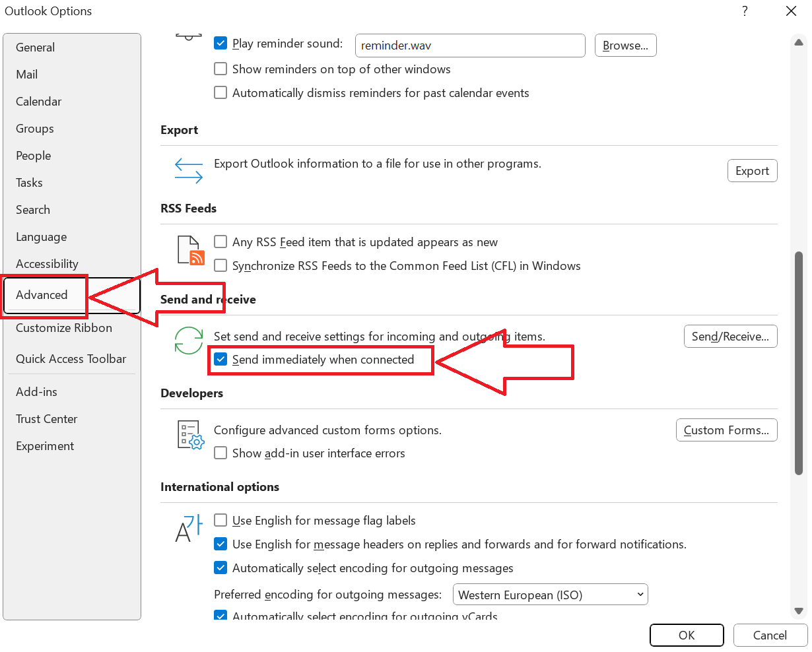Check Synchronize RSS Feeds to Common Feed List

[221, 265]
